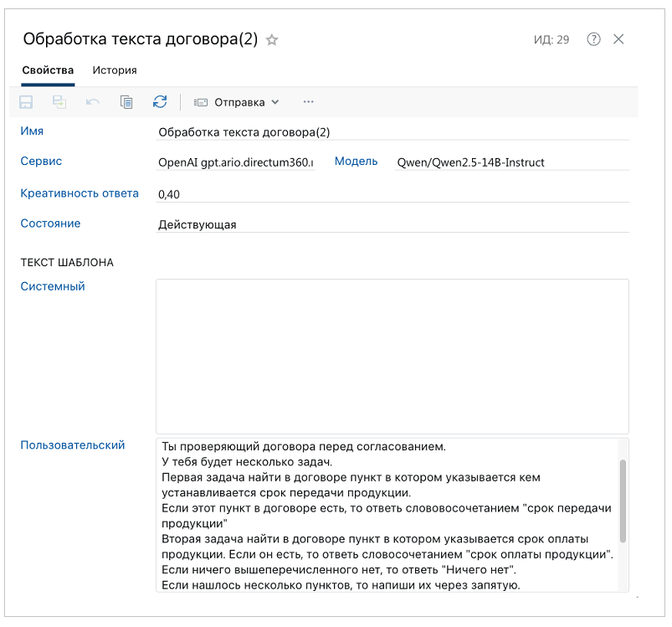The image size is (672, 627).
Task: Toggle the favorite star next to the title
Action: pos(272,39)
